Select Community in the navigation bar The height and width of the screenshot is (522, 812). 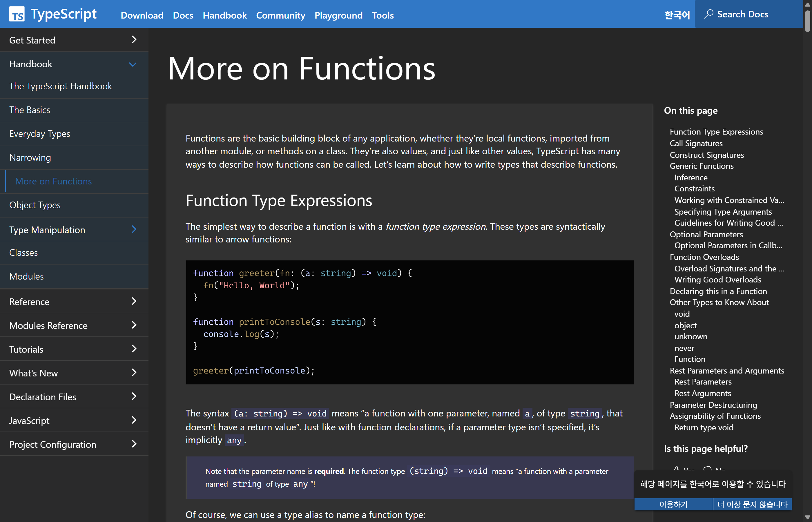tap(280, 15)
